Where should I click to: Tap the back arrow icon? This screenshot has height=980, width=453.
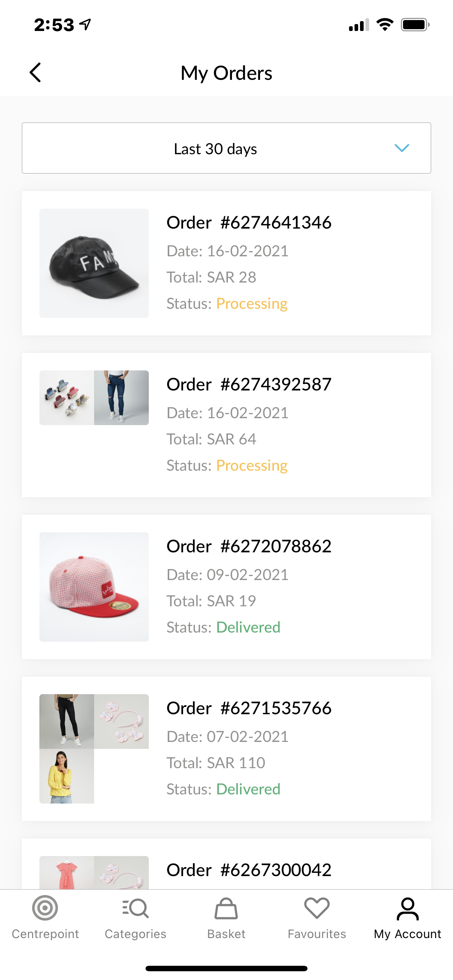tap(35, 72)
